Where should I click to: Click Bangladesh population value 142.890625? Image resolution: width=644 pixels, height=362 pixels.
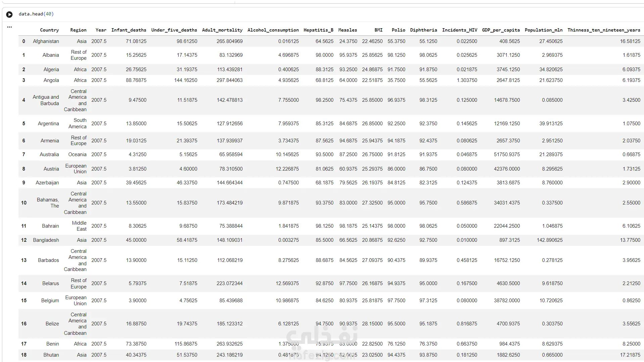tap(550, 240)
